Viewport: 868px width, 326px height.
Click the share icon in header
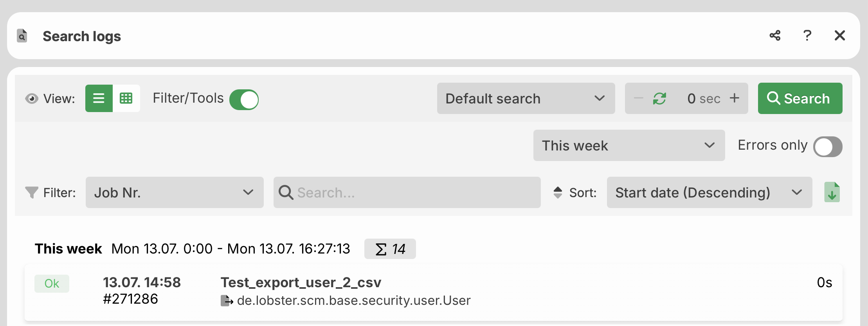click(775, 36)
